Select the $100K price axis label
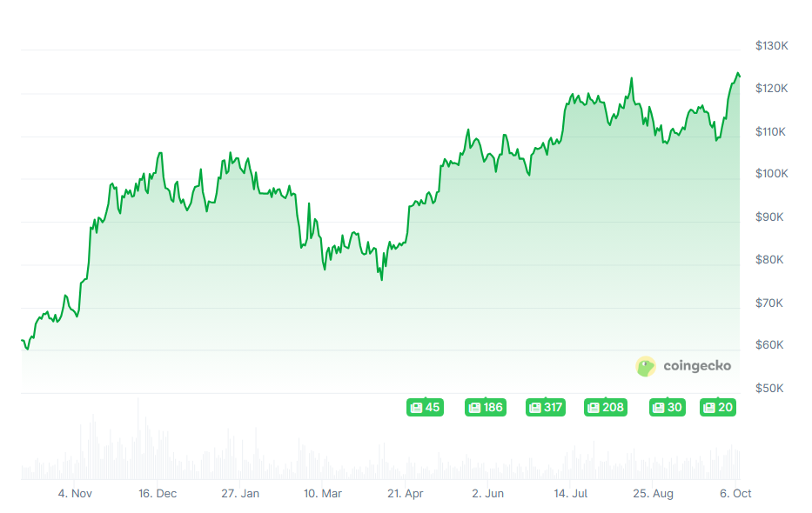This screenshot has width=812, height=513. [x=771, y=174]
